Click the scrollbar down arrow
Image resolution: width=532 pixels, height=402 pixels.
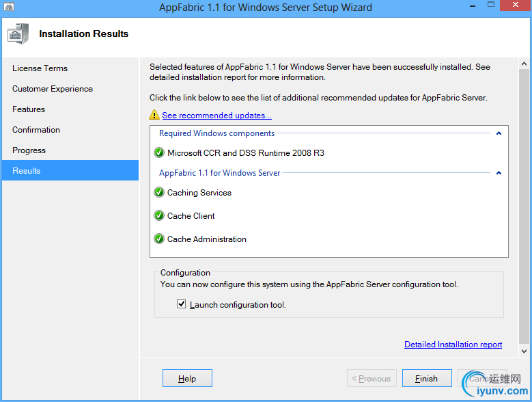click(x=524, y=351)
